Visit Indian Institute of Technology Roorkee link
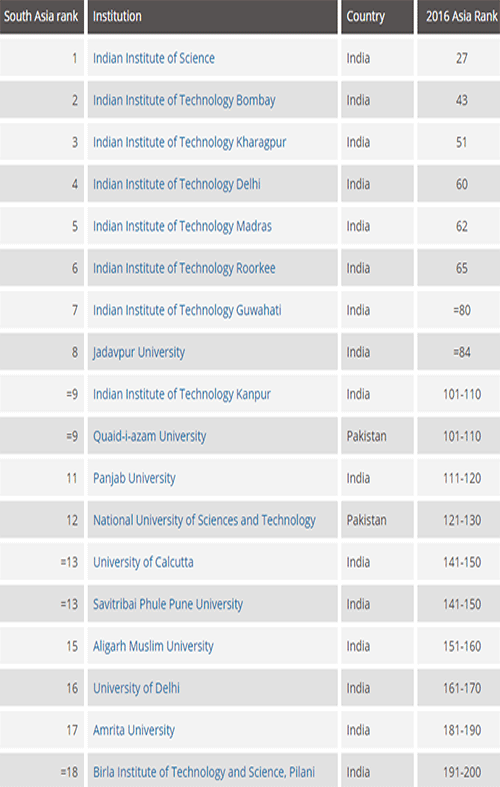This screenshot has height=787, width=500. pos(184,269)
